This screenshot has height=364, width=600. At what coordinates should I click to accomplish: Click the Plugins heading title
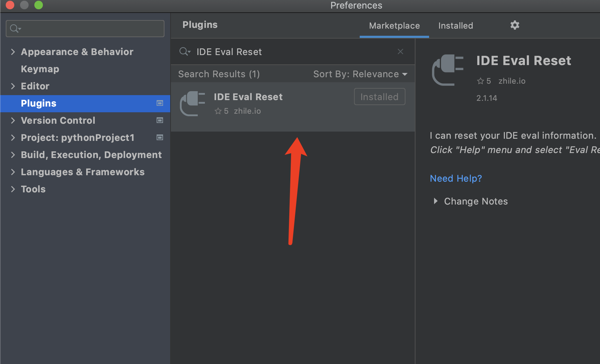tap(200, 25)
